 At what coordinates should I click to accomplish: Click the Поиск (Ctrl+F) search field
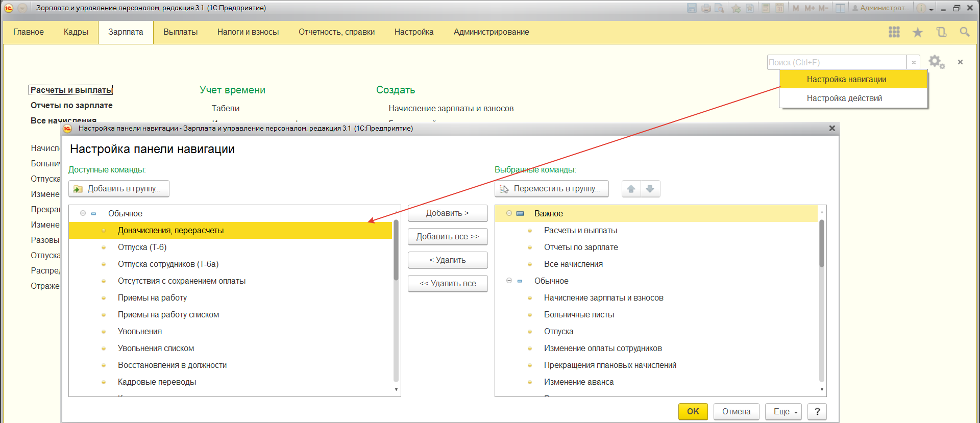(837, 62)
